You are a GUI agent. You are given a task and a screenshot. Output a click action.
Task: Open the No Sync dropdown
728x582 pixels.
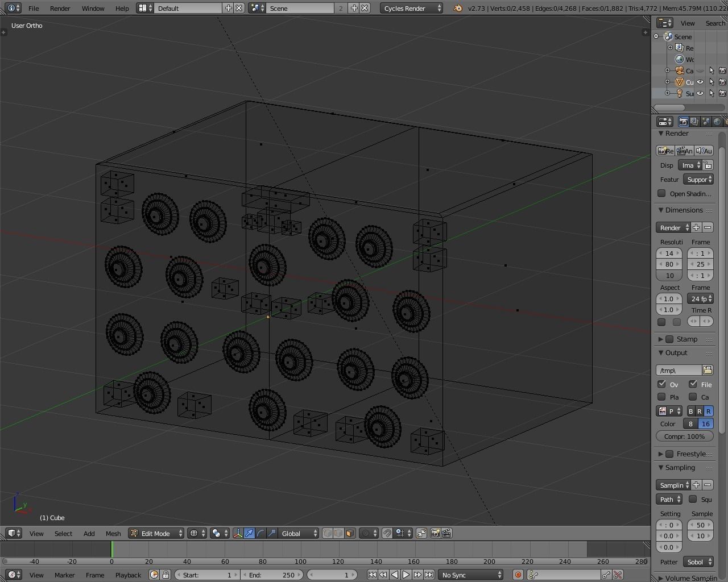pos(471,575)
